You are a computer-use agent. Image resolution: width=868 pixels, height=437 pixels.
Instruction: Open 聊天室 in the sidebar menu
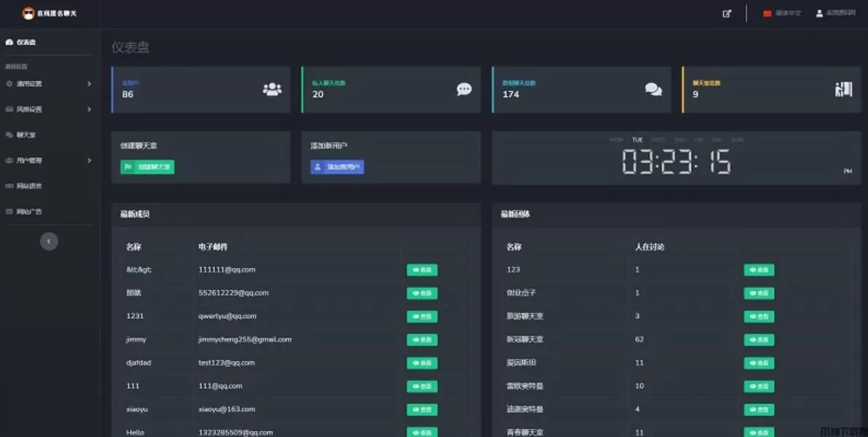pyautogui.click(x=26, y=135)
